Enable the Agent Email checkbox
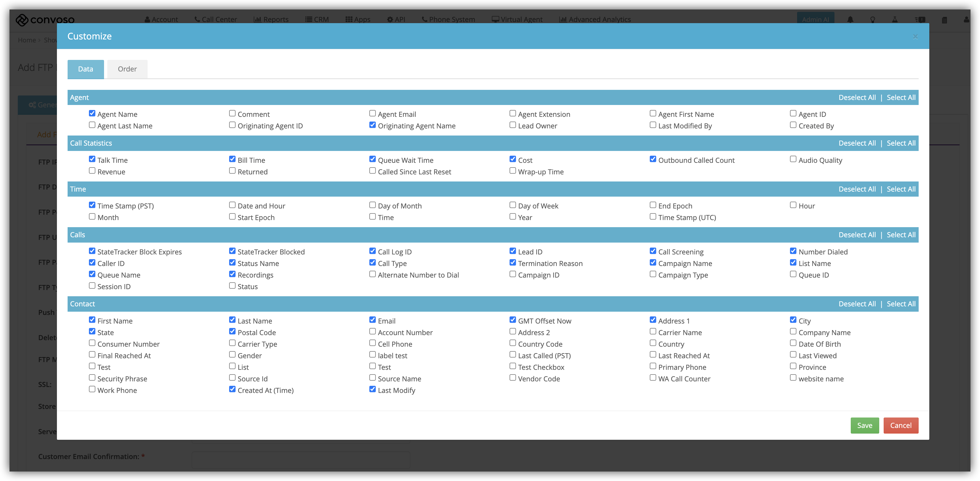This screenshot has height=481, width=980. click(x=372, y=113)
